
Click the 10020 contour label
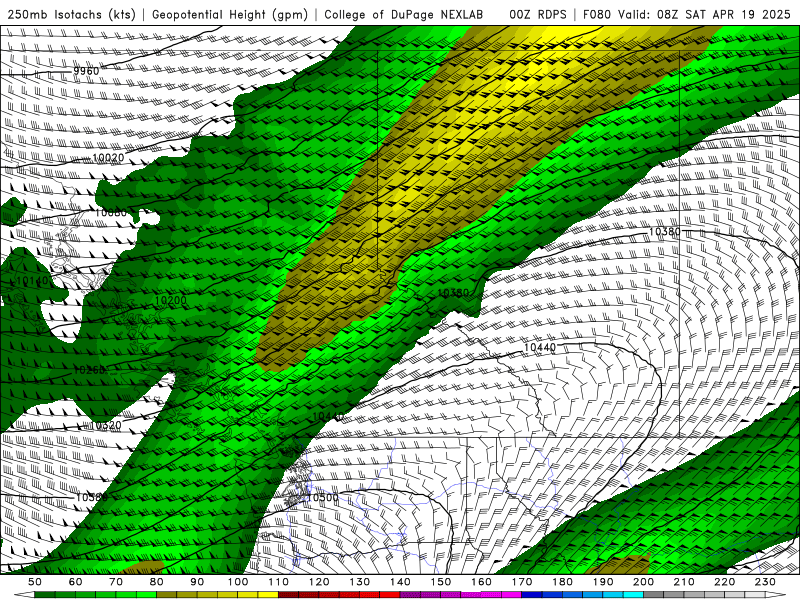(x=108, y=158)
